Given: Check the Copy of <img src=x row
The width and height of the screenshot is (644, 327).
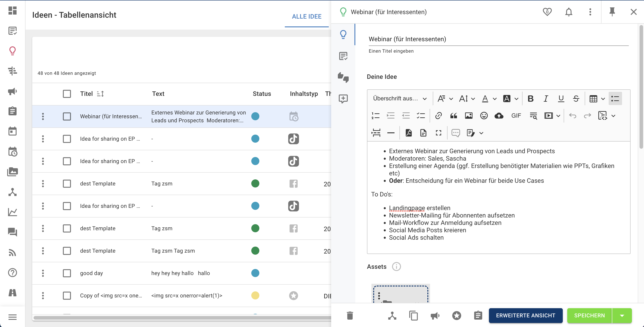Looking at the screenshot, I should click(x=67, y=295).
